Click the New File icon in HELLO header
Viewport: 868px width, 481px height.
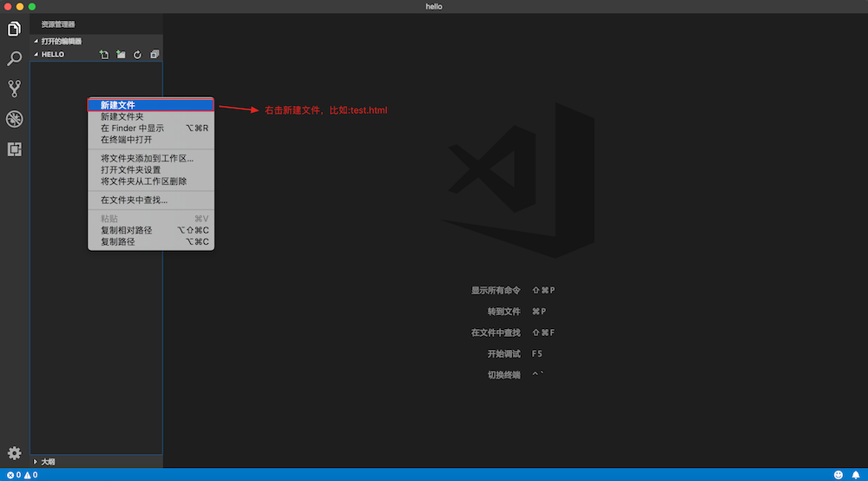pyautogui.click(x=104, y=55)
